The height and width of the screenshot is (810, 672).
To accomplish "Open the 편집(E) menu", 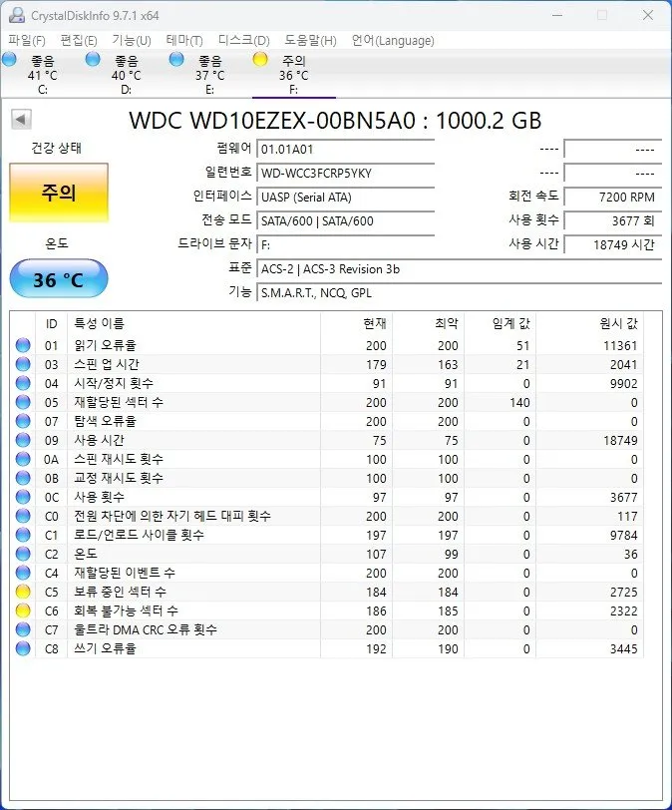I will tap(79, 40).
